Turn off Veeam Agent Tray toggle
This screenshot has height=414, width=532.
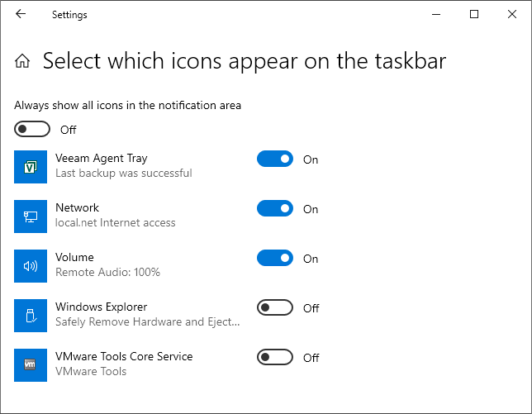[x=275, y=159]
